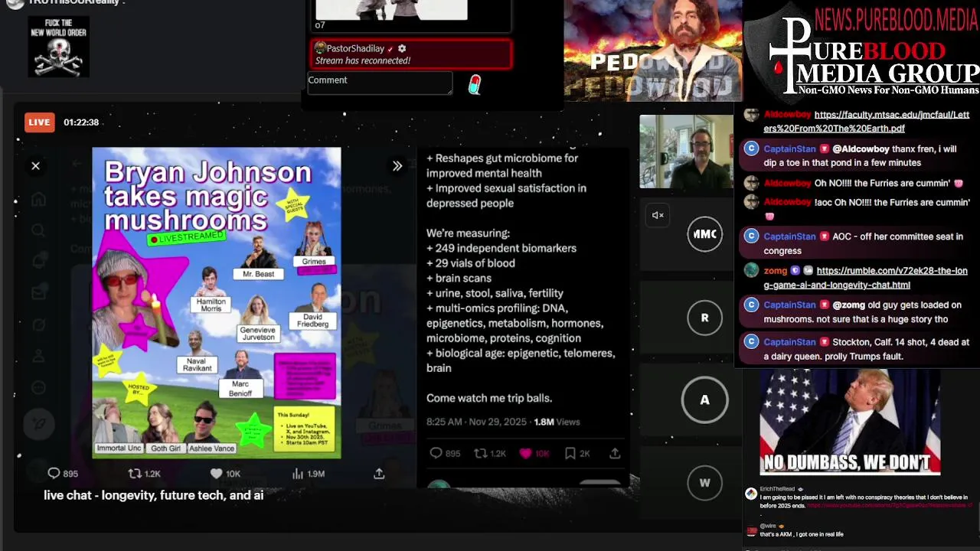Click the Home icon in dimmed X sidebar
Viewport: 980px width, 551px height.
[39, 200]
